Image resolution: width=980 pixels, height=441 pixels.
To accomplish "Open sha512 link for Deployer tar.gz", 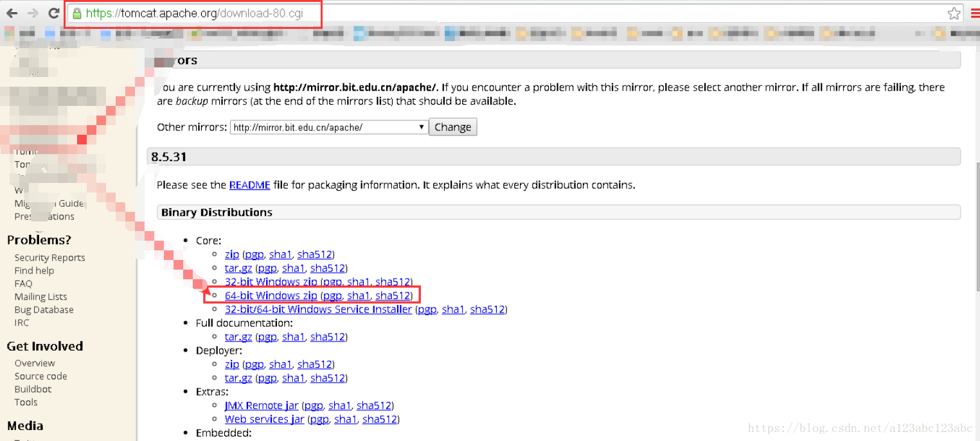I will (328, 378).
